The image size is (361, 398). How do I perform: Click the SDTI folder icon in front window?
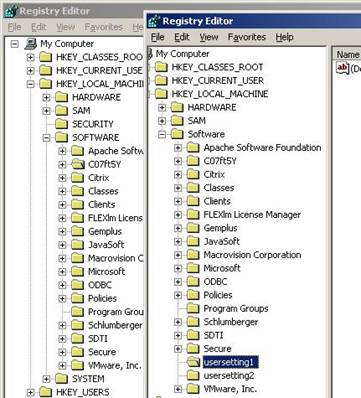193,335
